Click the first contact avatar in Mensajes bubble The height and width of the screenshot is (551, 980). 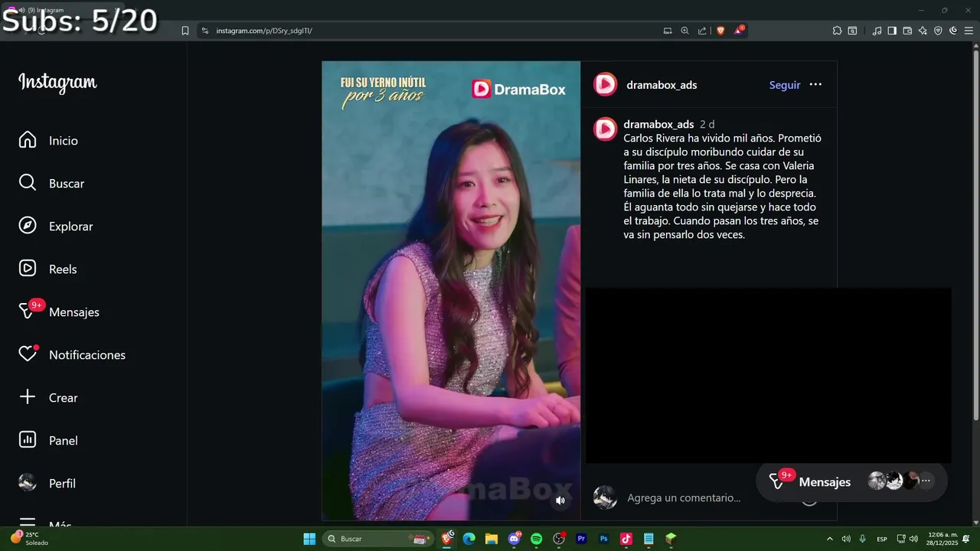(877, 481)
